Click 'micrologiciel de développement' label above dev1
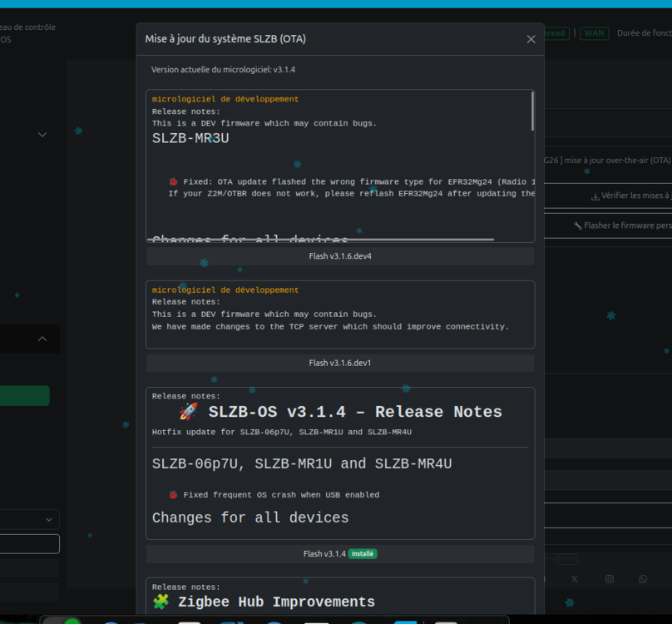The width and height of the screenshot is (672, 624). pos(225,290)
